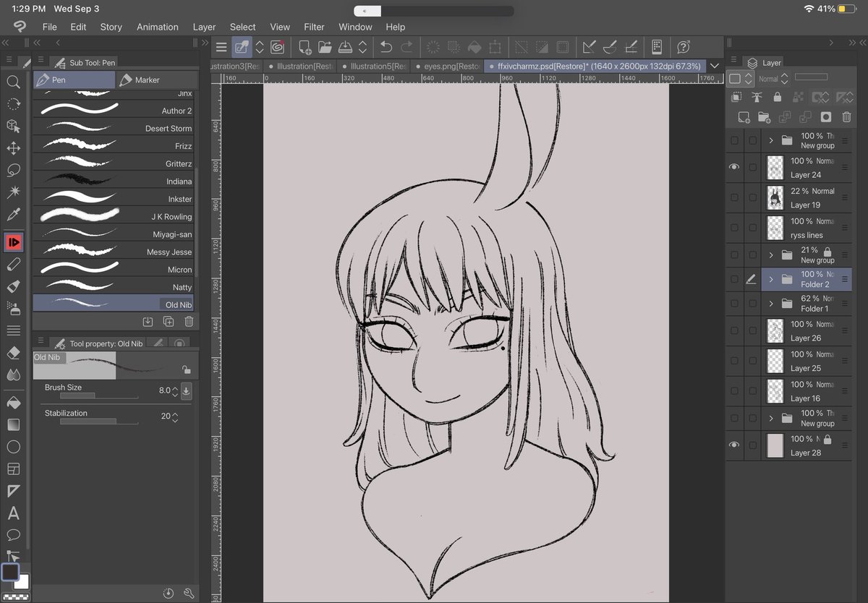Hide Layer 24 using eye icon
The height and width of the screenshot is (603, 868).
point(734,167)
